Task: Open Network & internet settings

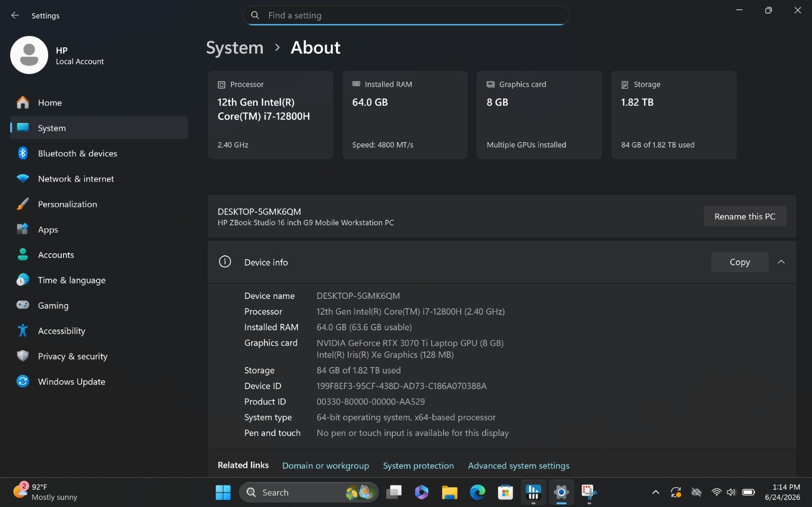Action: pos(99,179)
